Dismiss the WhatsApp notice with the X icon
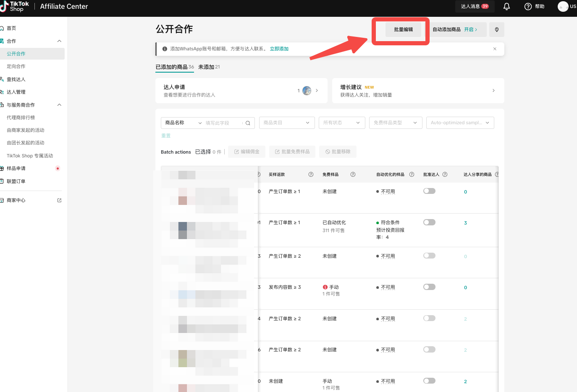The height and width of the screenshot is (392, 577). (495, 49)
